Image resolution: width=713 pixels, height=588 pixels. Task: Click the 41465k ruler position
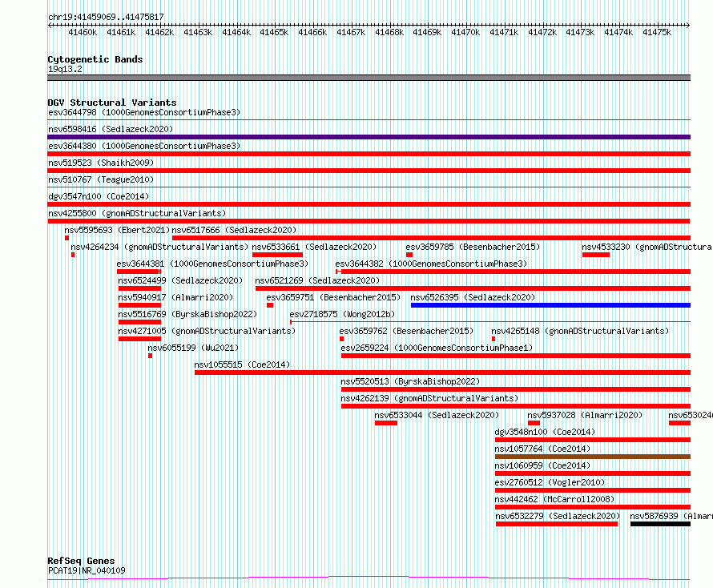tap(274, 32)
